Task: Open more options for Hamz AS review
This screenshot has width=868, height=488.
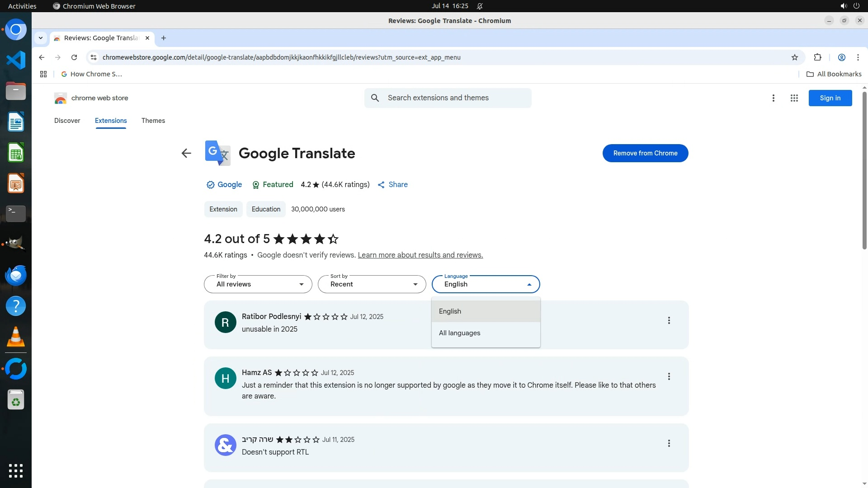Action: 669,377
